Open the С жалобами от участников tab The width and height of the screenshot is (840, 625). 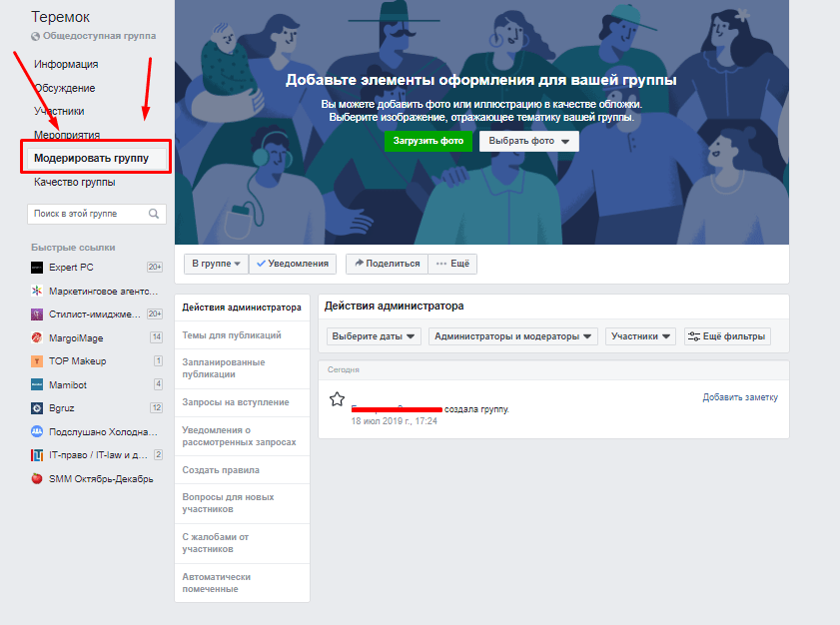[x=242, y=543]
